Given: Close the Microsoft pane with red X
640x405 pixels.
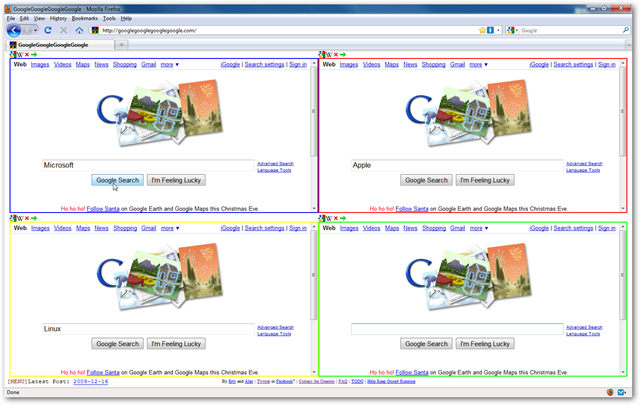Looking at the screenshot, I should (x=27, y=55).
